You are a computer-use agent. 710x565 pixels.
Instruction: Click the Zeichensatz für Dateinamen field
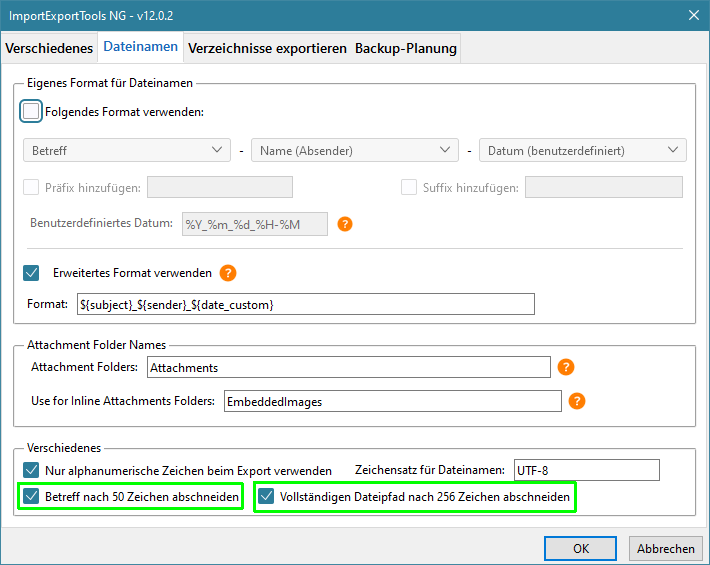(x=586, y=470)
